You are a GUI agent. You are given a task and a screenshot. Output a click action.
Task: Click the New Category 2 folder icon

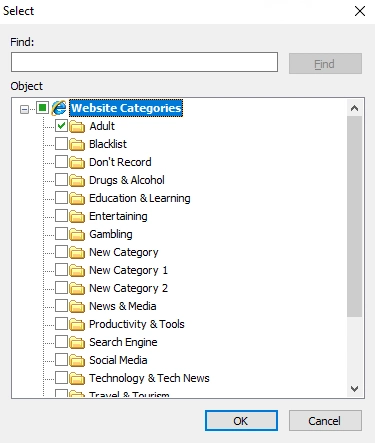[x=77, y=288]
